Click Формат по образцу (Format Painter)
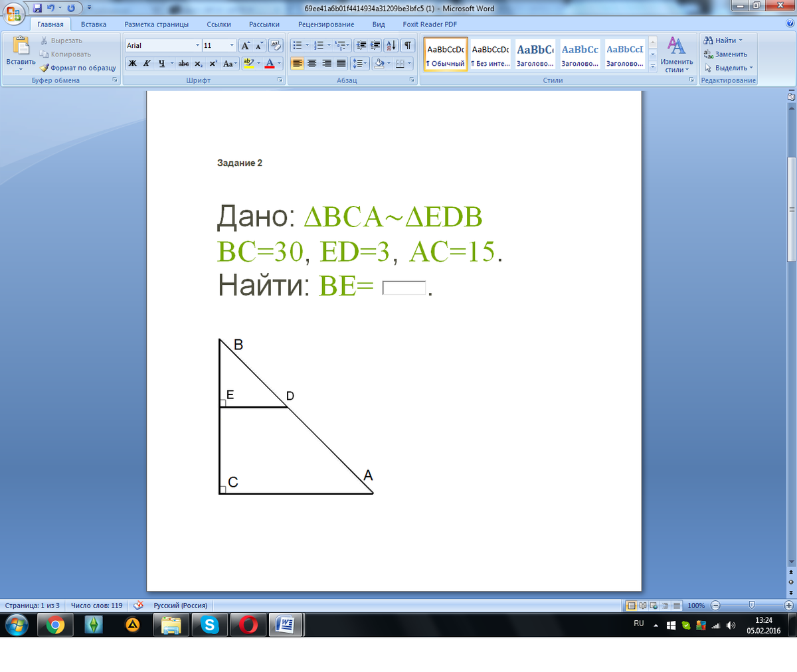Screen dimensions: 797x672 pyautogui.click(x=78, y=68)
